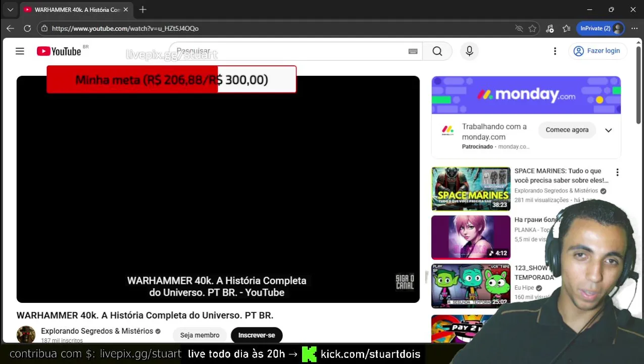Go to the YouTube home logo

click(x=59, y=51)
